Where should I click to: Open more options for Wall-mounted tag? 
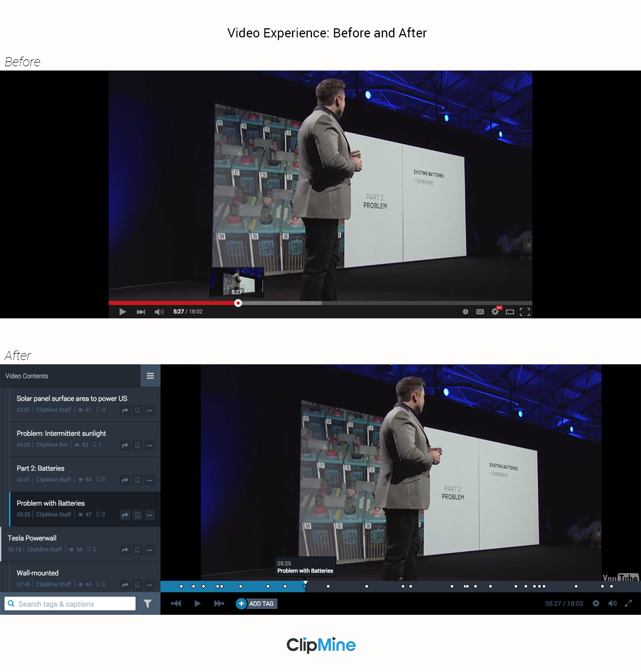[150, 585]
